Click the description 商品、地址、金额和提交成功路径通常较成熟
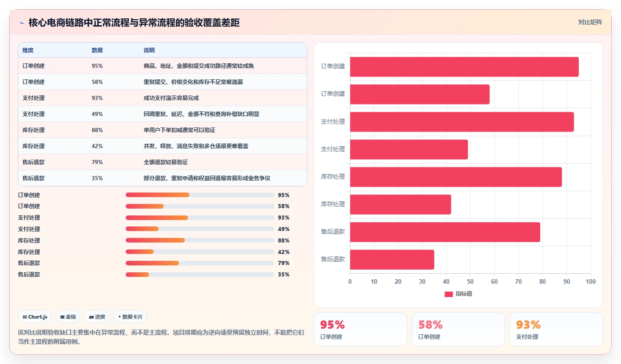This screenshot has width=621, height=364. pos(199,66)
